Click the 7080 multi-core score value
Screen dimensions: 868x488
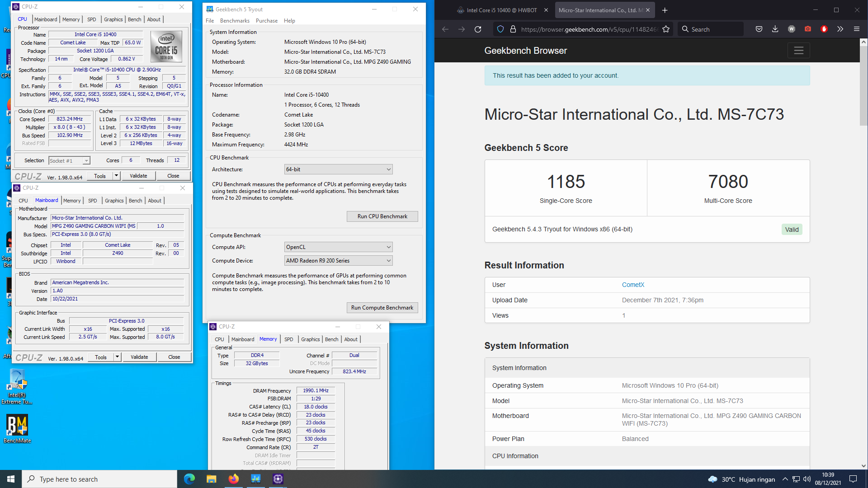[728, 182]
